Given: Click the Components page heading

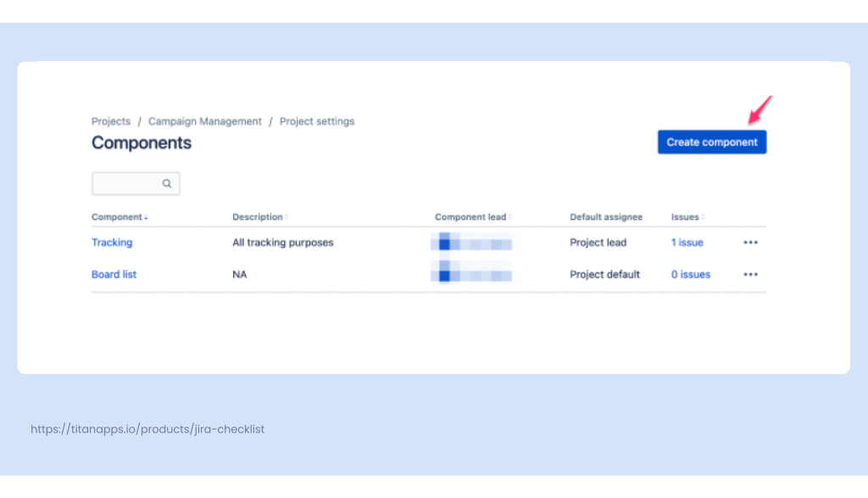Looking at the screenshot, I should point(141,143).
